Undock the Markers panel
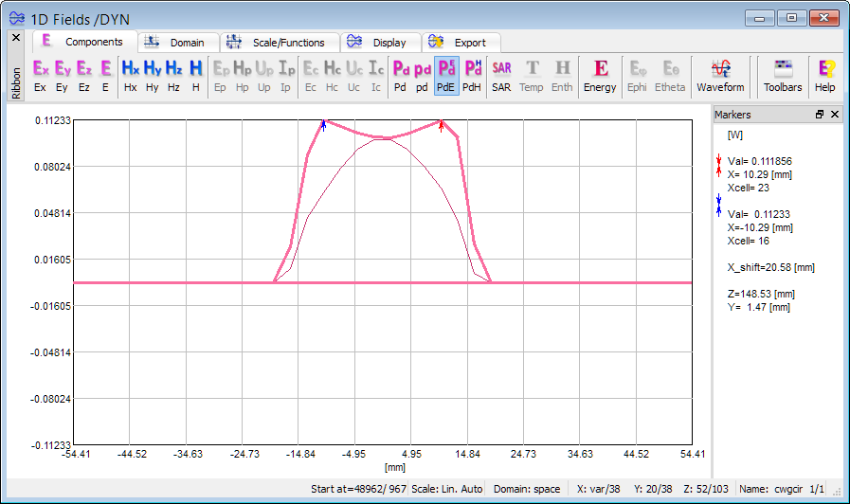 click(x=820, y=114)
